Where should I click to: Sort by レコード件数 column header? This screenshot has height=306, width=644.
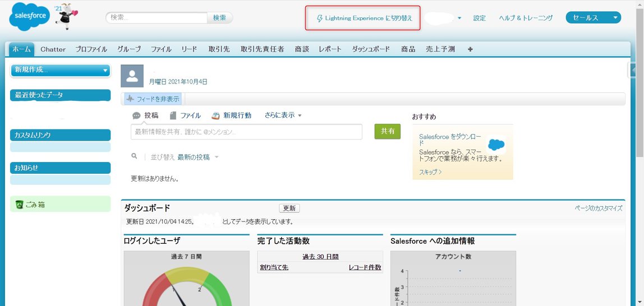point(365,267)
